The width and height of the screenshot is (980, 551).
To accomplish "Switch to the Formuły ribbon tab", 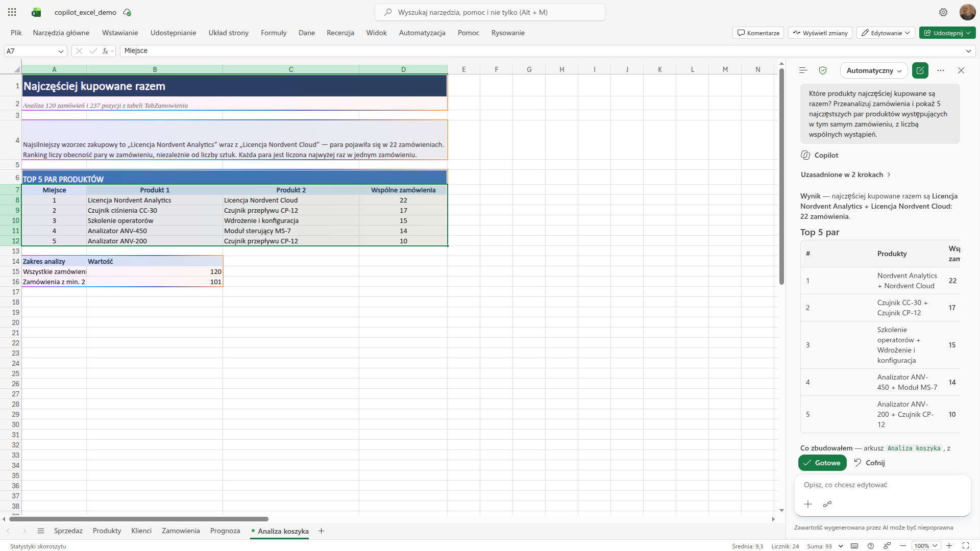I will pyautogui.click(x=274, y=33).
